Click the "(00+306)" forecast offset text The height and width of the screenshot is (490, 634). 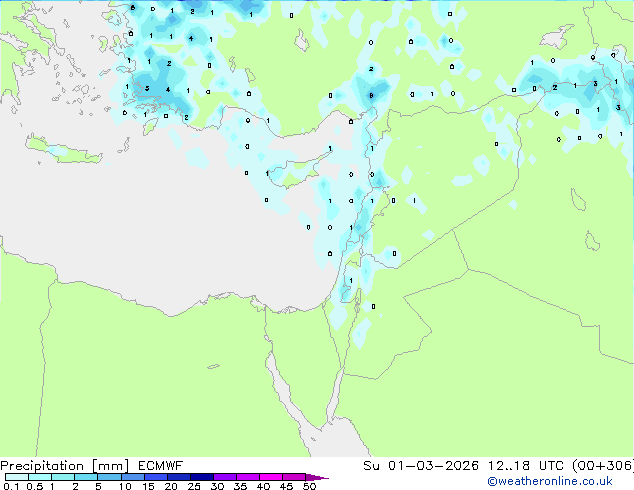tap(603, 466)
